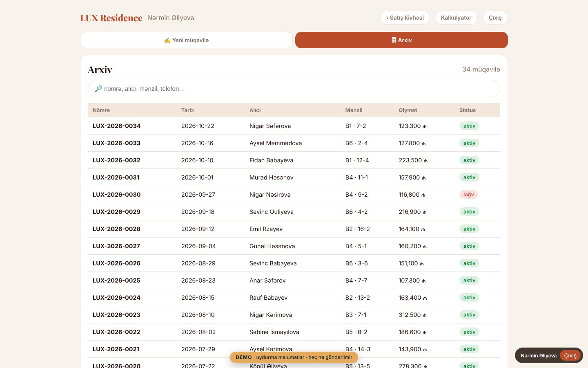Click apartment B4 · 7-7

coord(356,280)
